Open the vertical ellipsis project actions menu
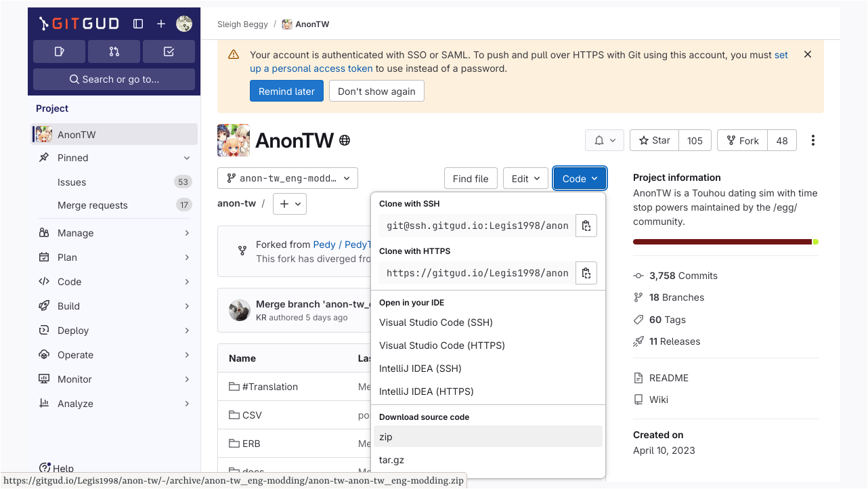 point(812,140)
